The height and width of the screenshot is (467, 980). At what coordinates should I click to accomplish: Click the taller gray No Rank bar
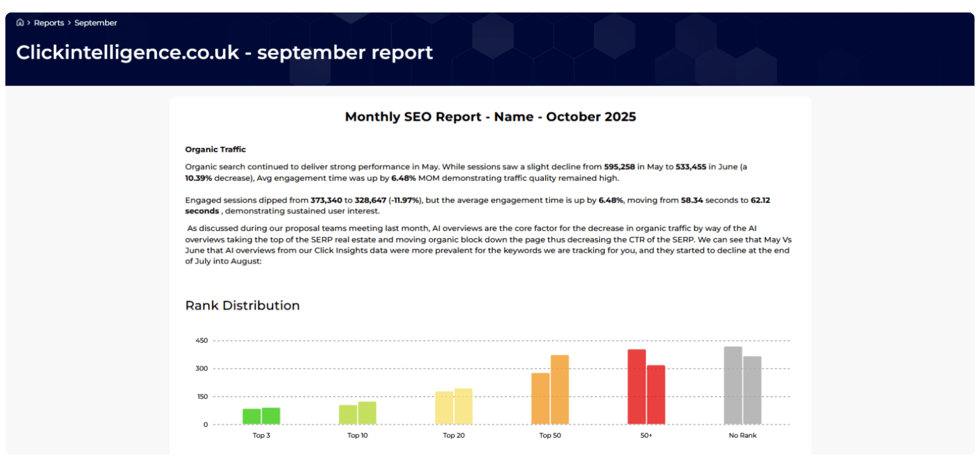click(x=733, y=386)
